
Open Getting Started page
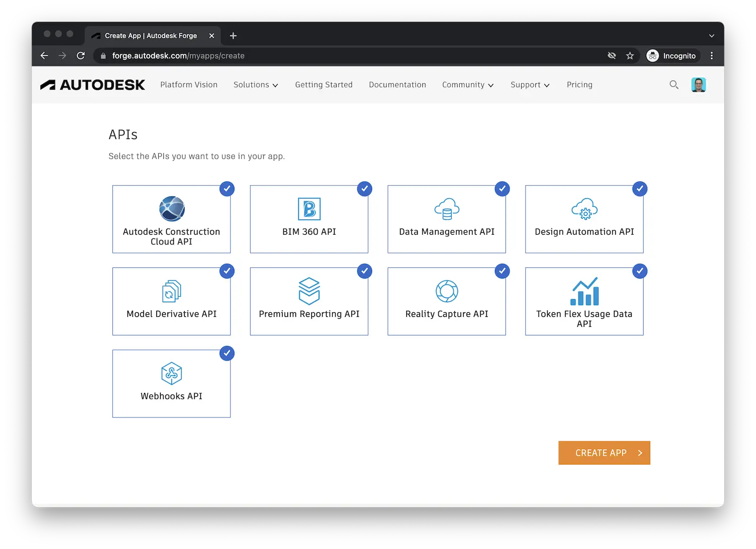click(324, 85)
